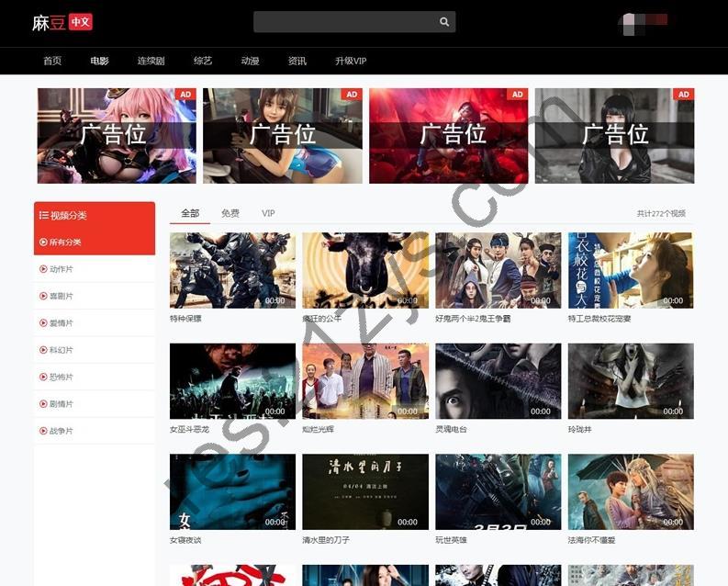Image resolution: width=728 pixels, height=586 pixels.
Task: Click the 特种保镖 title text
Action: [185, 319]
